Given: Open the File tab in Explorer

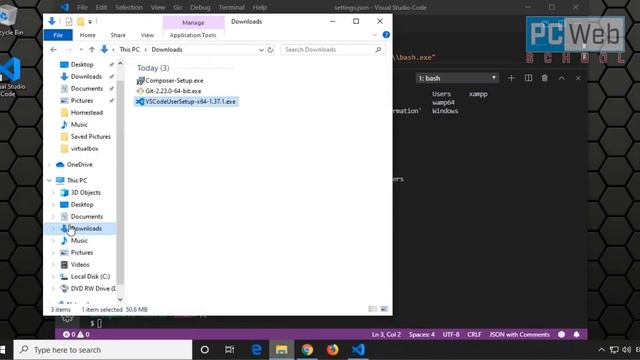Looking at the screenshot, I should [x=58, y=35].
